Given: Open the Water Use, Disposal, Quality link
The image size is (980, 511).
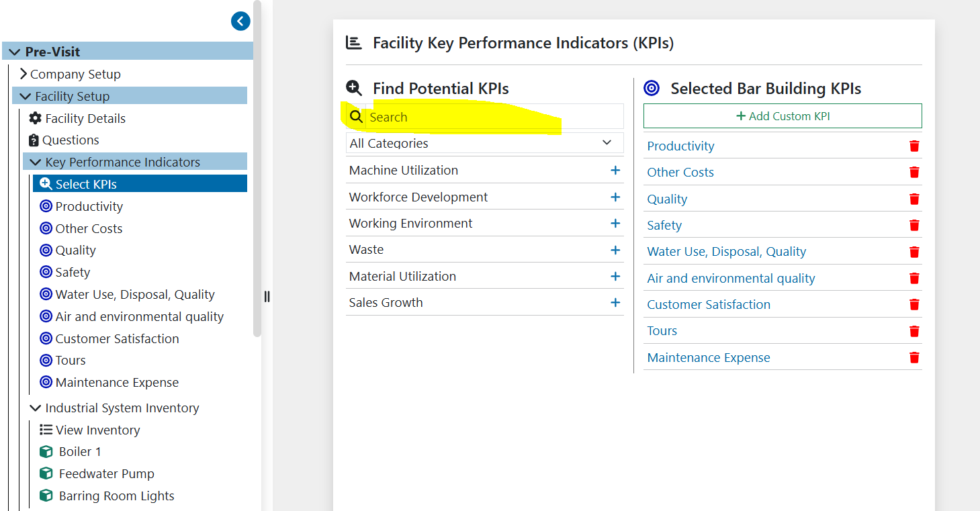Looking at the screenshot, I should click(x=726, y=252).
